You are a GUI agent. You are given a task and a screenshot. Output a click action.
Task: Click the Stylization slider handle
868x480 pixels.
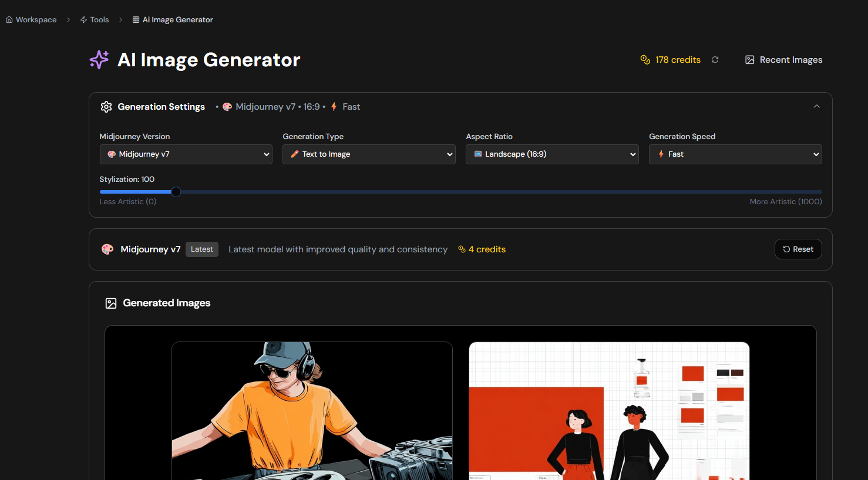tap(176, 192)
